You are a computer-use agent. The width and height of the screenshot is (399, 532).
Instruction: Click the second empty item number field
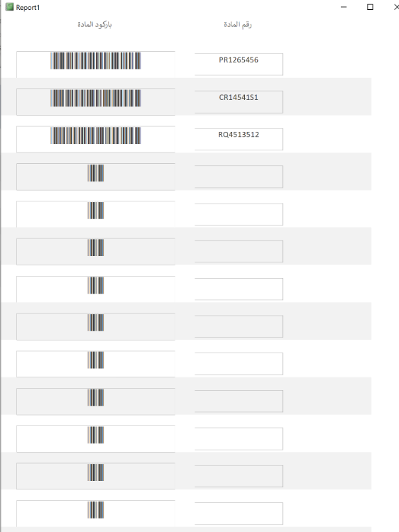239,214
